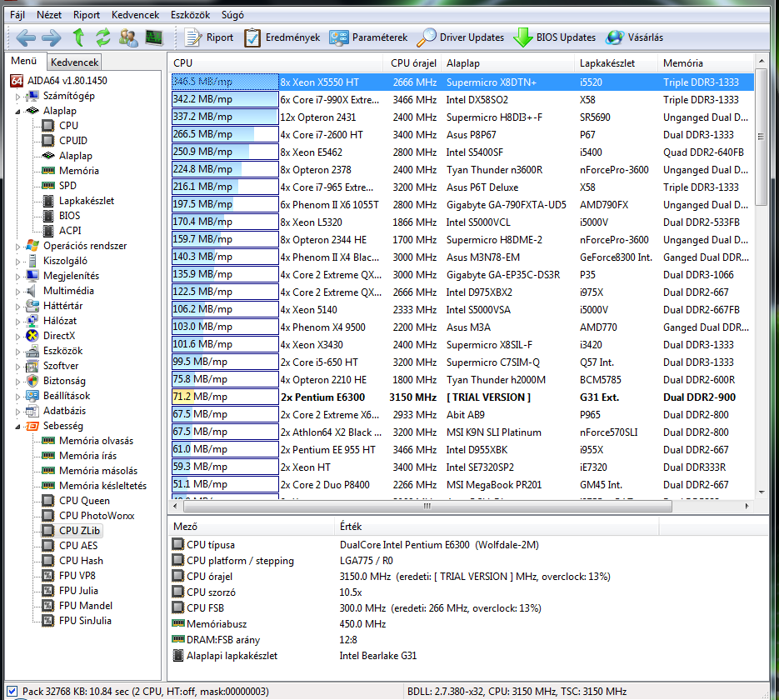Open the Nézet menu

click(49, 15)
